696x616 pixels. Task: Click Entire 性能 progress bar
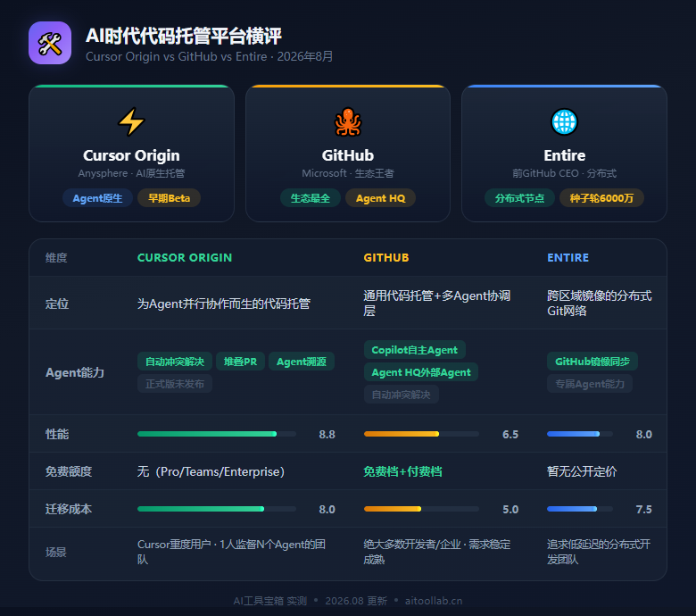point(580,434)
